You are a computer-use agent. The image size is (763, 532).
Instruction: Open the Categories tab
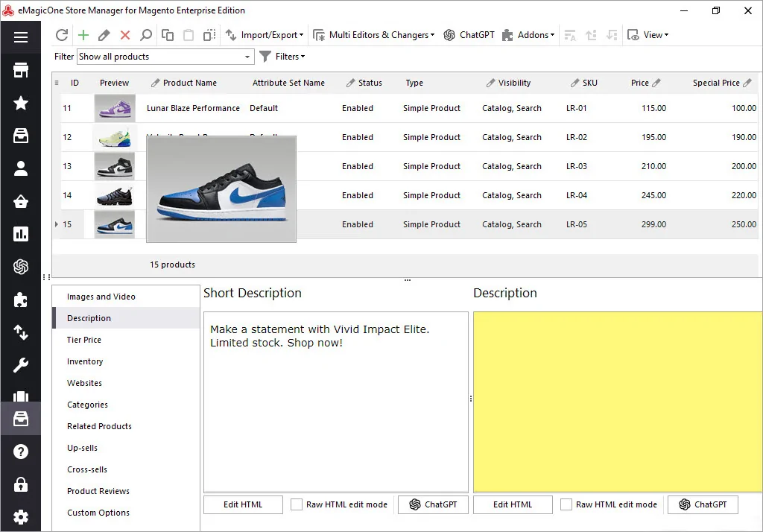click(126, 405)
